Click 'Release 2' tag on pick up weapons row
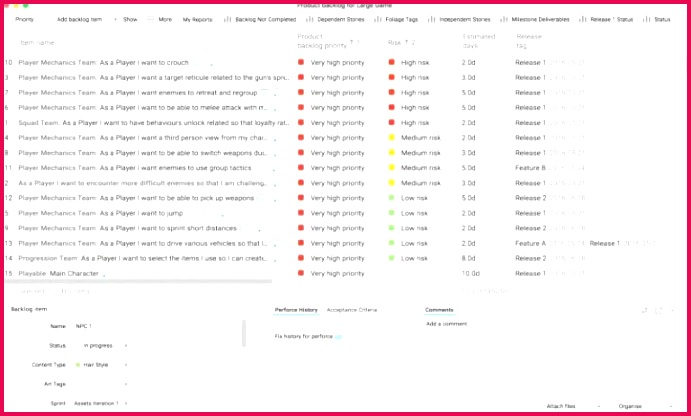 pos(531,198)
